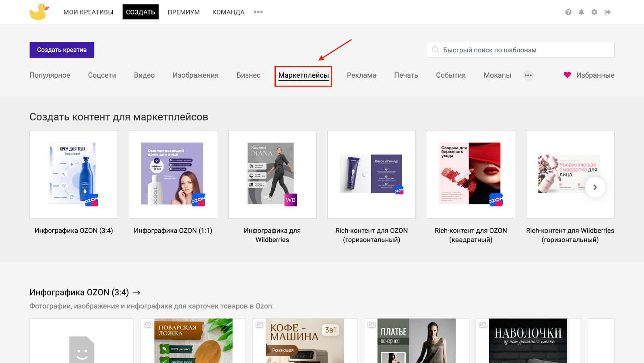Switch to the События tab
Image resolution: width=644 pixels, height=363 pixels.
click(x=451, y=75)
